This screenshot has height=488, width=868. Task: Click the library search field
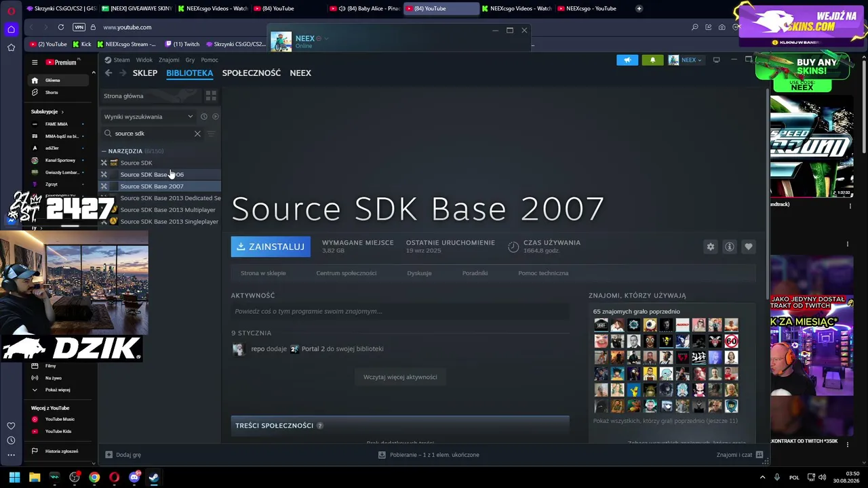pos(149,134)
